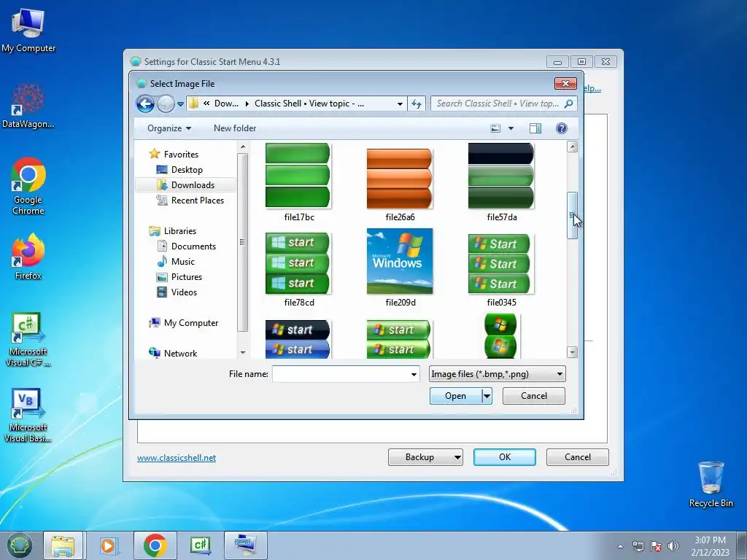Select the file17bc green button image
747x560 pixels.
[x=298, y=176]
